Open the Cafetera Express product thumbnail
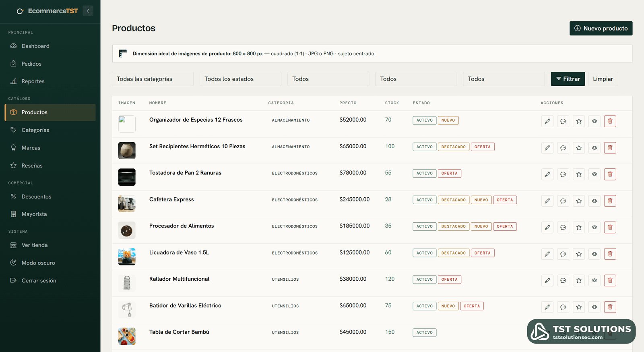This screenshot has width=644, height=352. [x=127, y=204]
